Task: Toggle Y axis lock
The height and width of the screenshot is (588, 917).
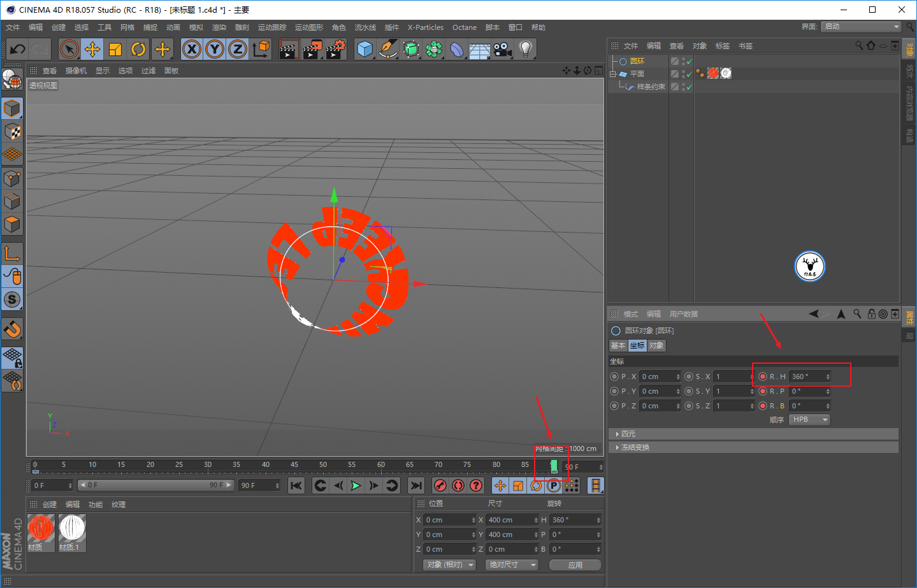Action: [215, 49]
